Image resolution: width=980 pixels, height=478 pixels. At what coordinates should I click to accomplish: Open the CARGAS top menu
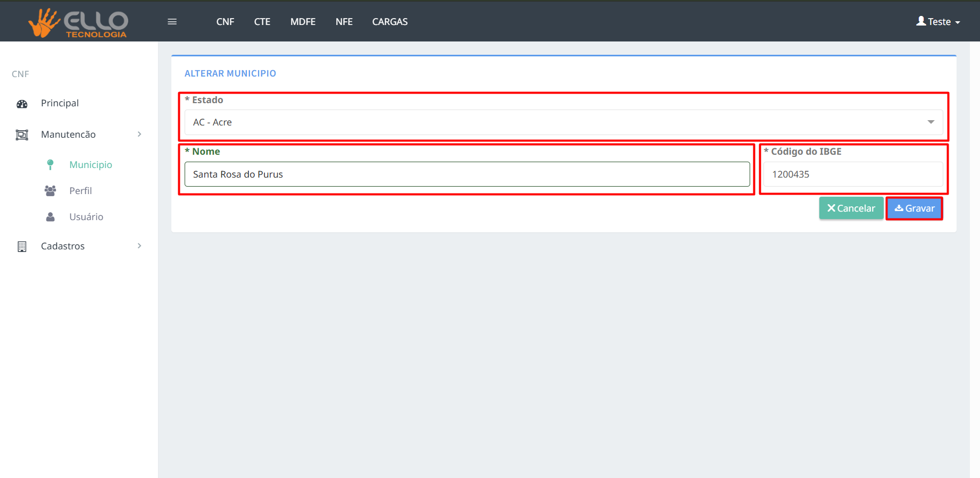tap(389, 22)
